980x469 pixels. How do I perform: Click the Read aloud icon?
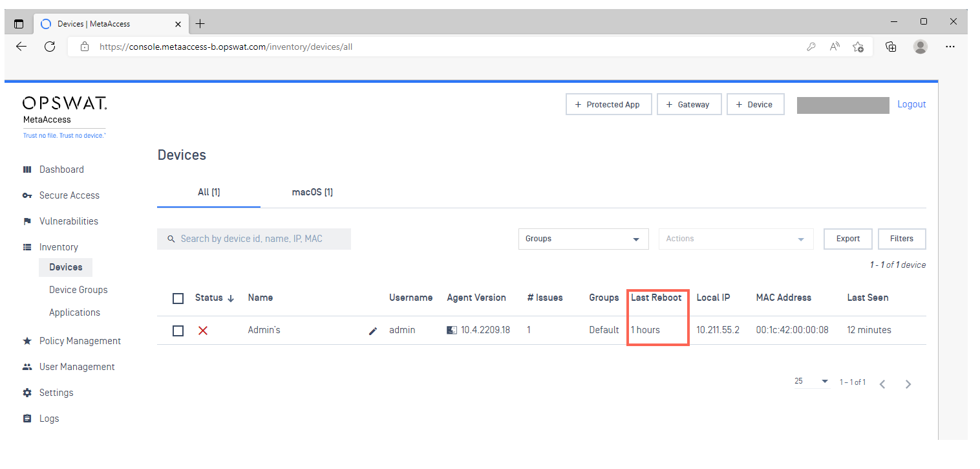coord(835,47)
